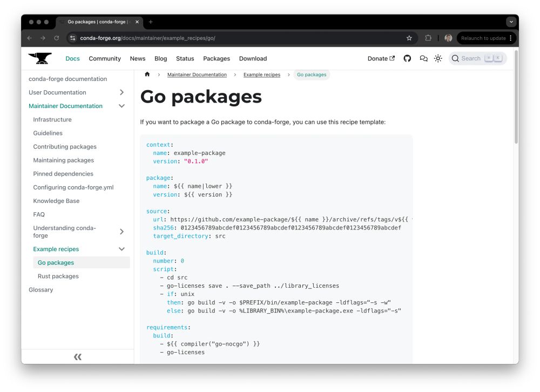Open FAQ sidebar page
This screenshot has height=392, width=540.
[x=39, y=214]
